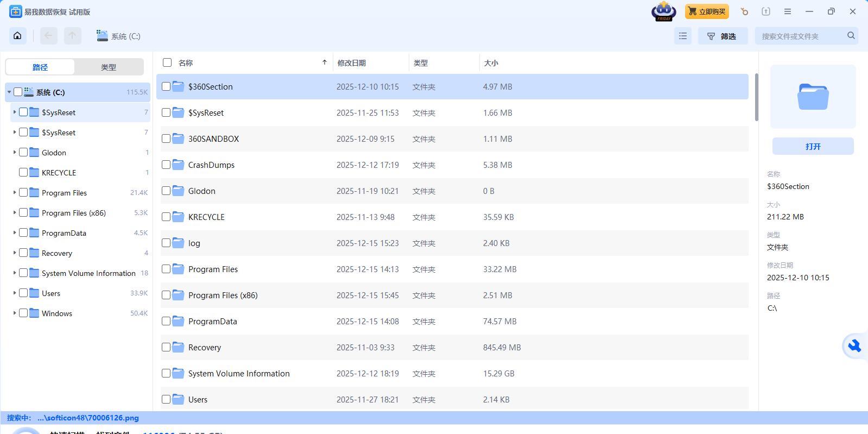This screenshot has height=434, width=868.
Task: Click the up-directory arrow button
Action: (x=72, y=36)
